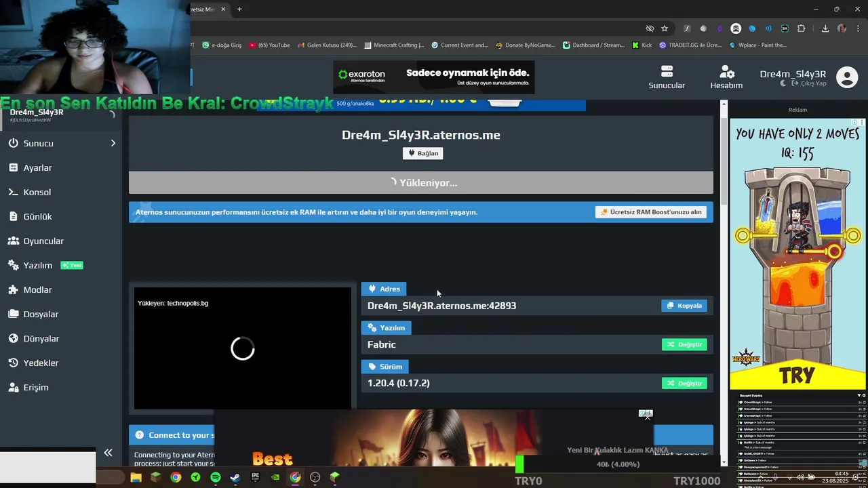
Task: Open Chrome three-dot menu
Action: pyautogui.click(x=858, y=28)
